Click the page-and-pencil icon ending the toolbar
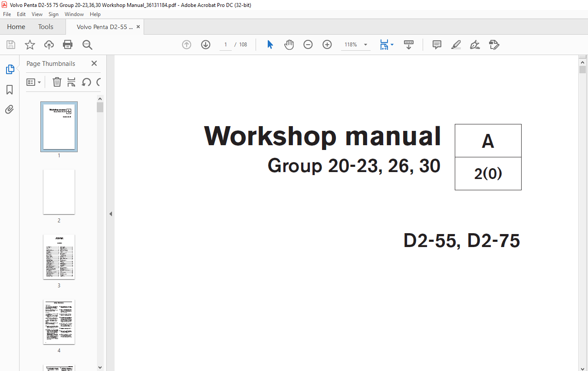588x371 pixels. [494, 45]
